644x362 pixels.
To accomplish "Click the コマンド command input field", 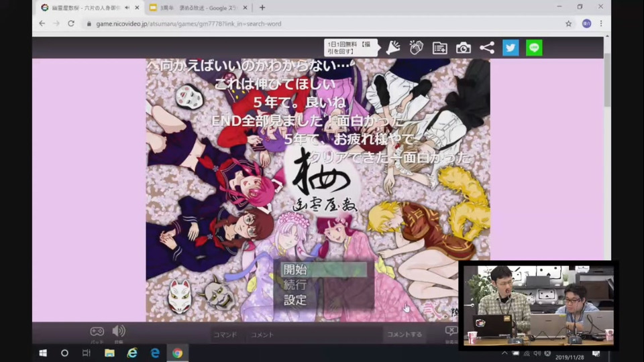I will click(x=225, y=335).
